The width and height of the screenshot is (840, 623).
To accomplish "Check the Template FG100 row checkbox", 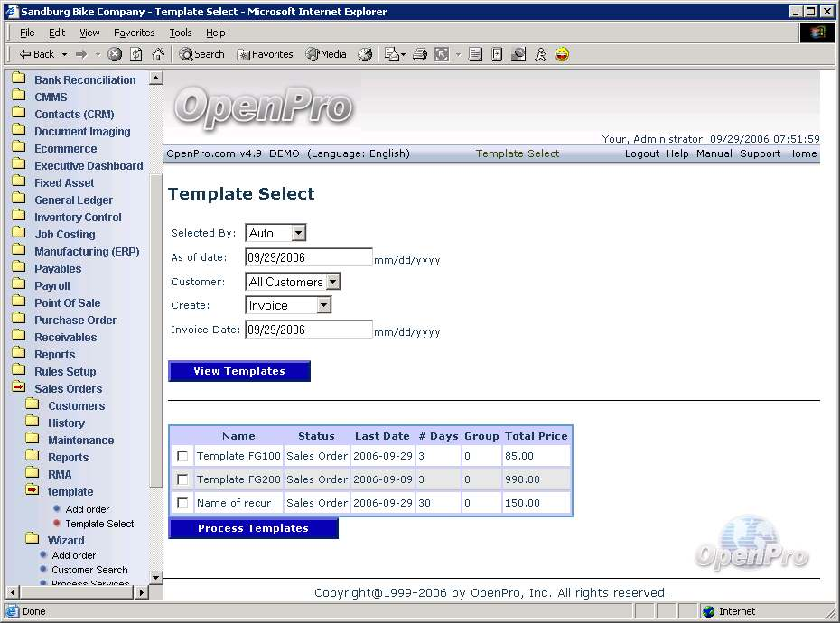I will [182, 457].
